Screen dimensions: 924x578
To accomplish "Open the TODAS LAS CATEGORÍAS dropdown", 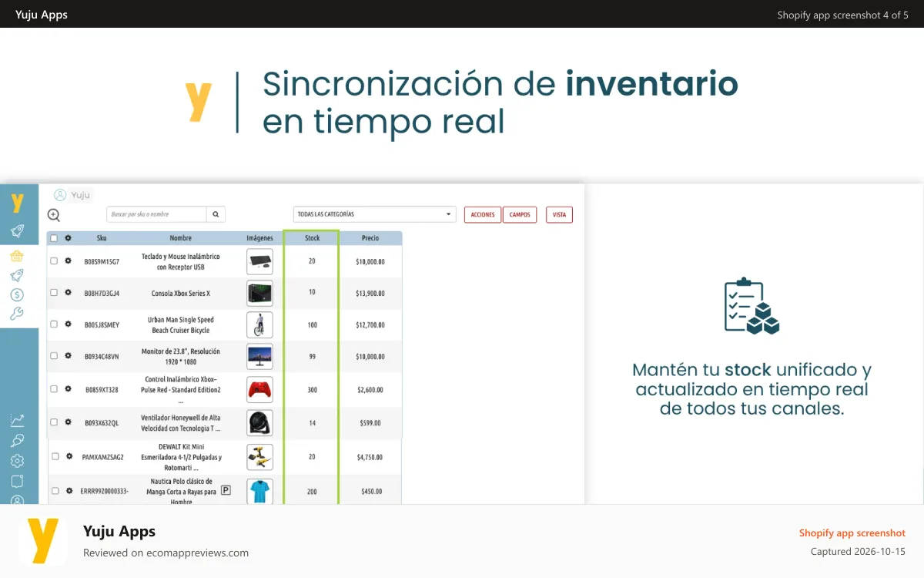I will [374, 214].
